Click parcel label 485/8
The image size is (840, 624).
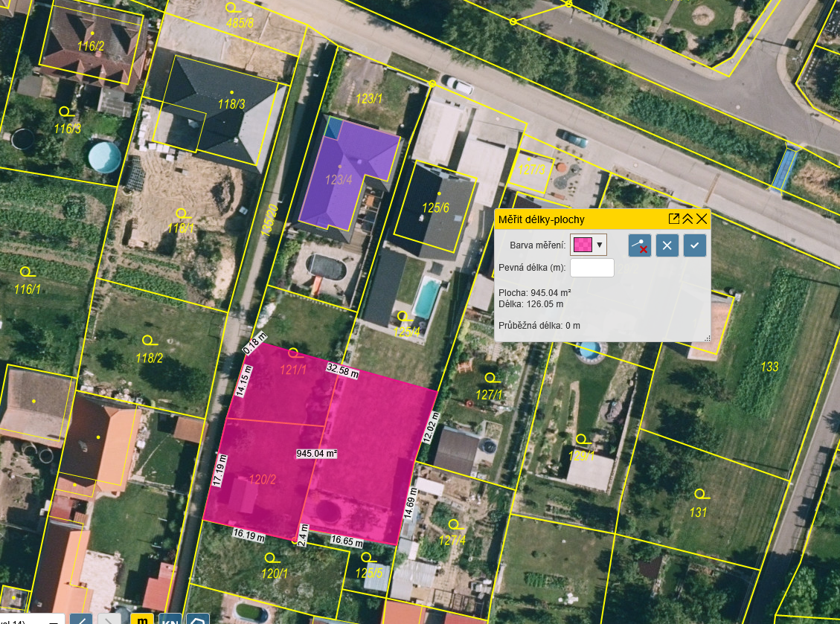coord(240,23)
